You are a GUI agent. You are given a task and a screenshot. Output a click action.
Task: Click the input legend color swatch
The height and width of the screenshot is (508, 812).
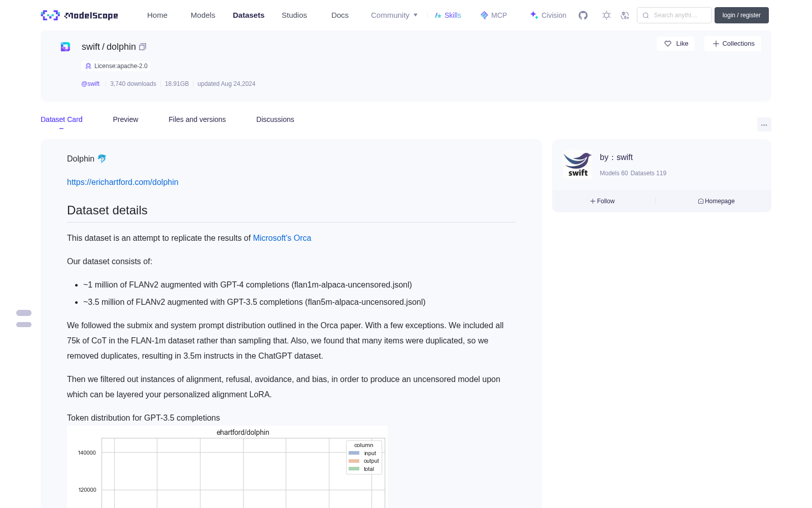tap(354, 453)
